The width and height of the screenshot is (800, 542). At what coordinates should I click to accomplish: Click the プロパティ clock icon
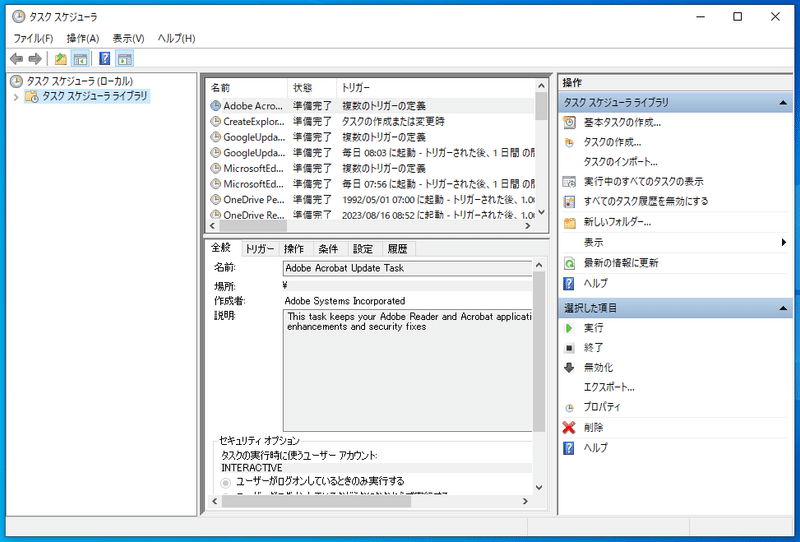pos(569,408)
